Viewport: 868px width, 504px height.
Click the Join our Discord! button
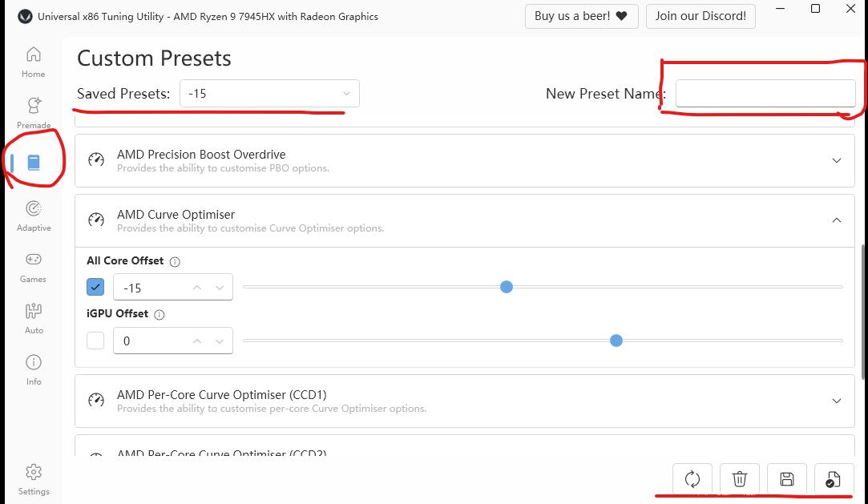point(700,16)
